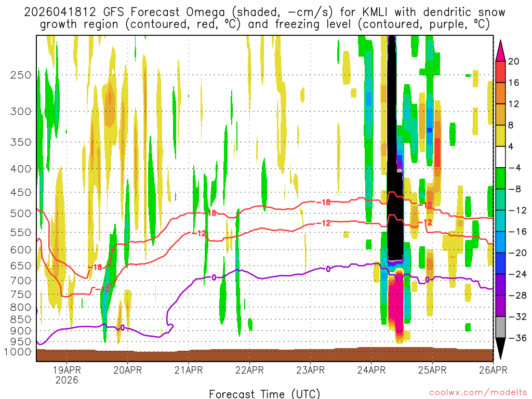Screen dimensions: 532x399
Task: Select the 24APR date label
Action: pyautogui.click(x=371, y=370)
